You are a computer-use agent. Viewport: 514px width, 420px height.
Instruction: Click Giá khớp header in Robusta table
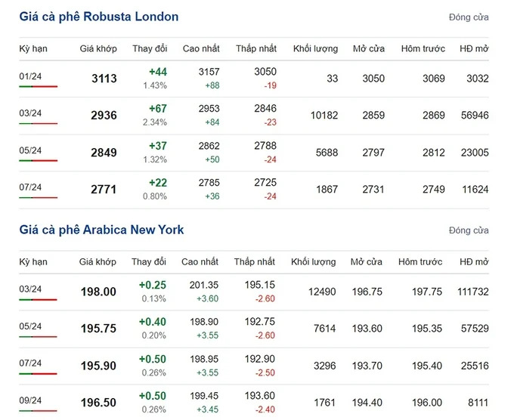point(98,48)
